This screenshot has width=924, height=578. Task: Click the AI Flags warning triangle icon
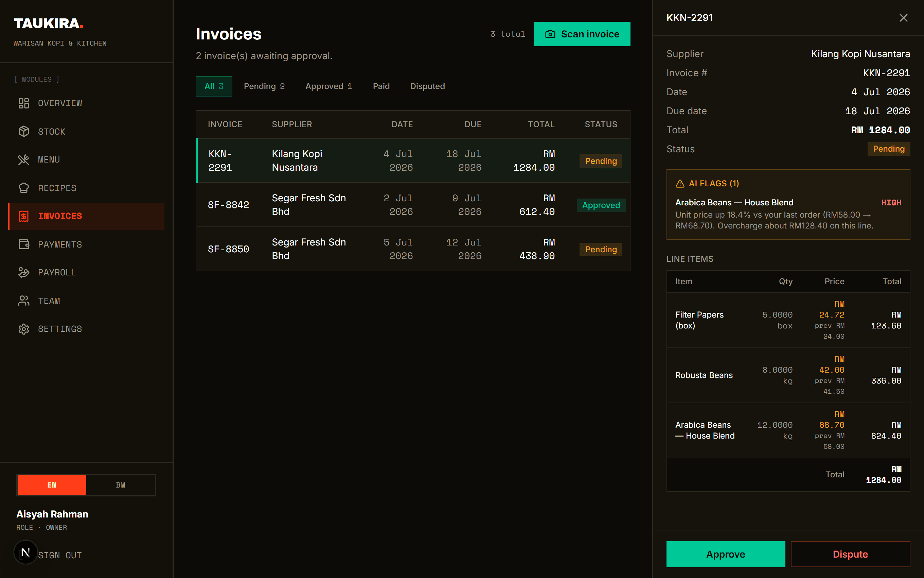[680, 184]
